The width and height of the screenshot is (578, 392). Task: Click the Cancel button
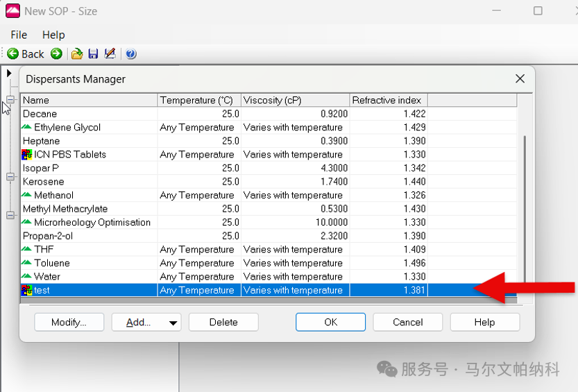[x=408, y=322]
